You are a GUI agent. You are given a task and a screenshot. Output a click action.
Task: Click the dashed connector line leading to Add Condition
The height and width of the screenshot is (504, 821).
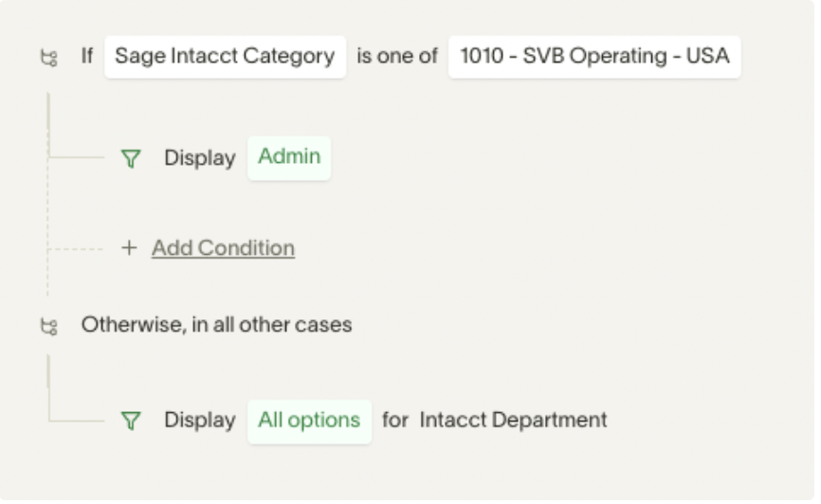point(76,250)
